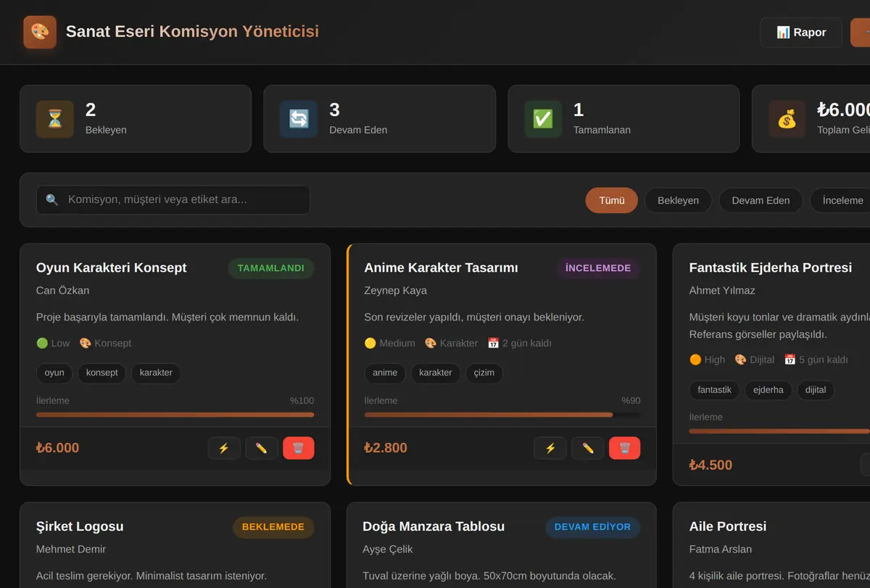The width and height of the screenshot is (870, 588).
Task: Click the dijital tag chip
Action: pyautogui.click(x=816, y=390)
